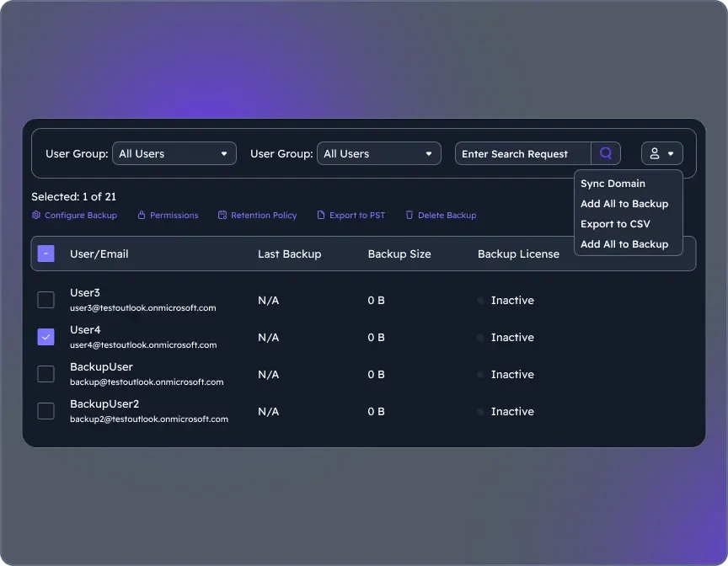This screenshot has height=566, width=728.
Task: Select Add All to Backup below Sync Domain
Action: click(624, 204)
